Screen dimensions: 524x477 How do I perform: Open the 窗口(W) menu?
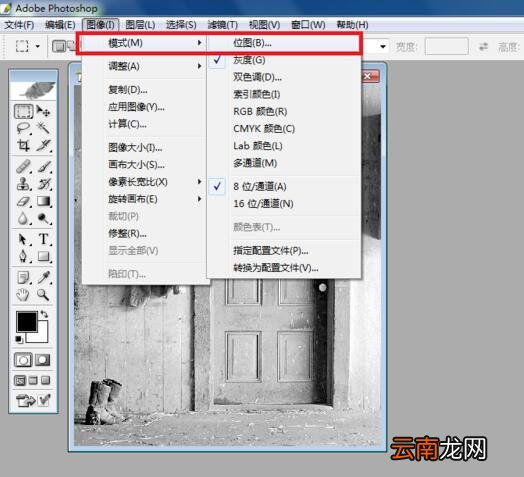coord(308,25)
